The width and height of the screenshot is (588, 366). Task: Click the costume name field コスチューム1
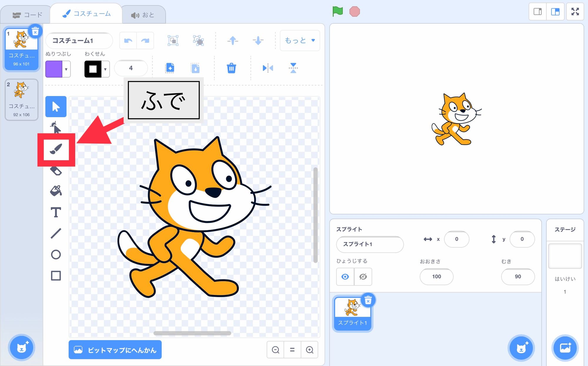coord(79,41)
